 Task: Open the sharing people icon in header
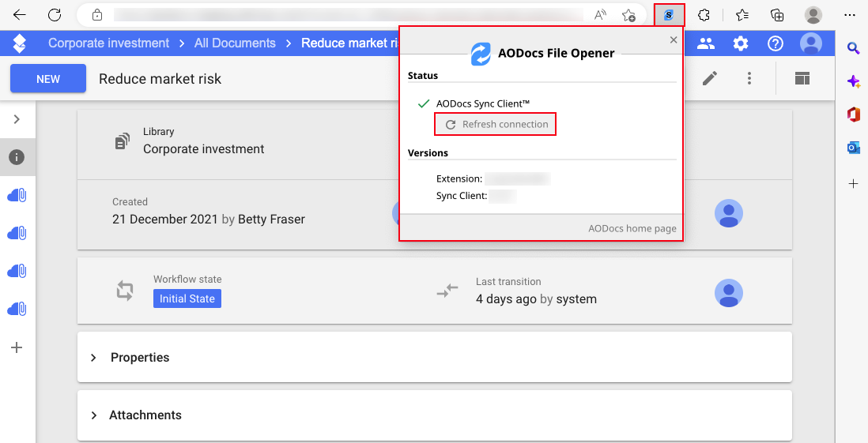(x=706, y=43)
